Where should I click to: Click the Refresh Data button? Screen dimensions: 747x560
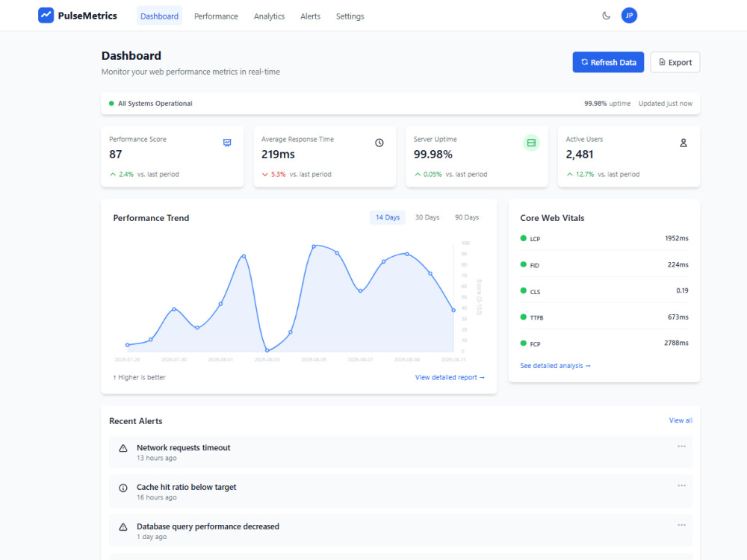pos(608,63)
